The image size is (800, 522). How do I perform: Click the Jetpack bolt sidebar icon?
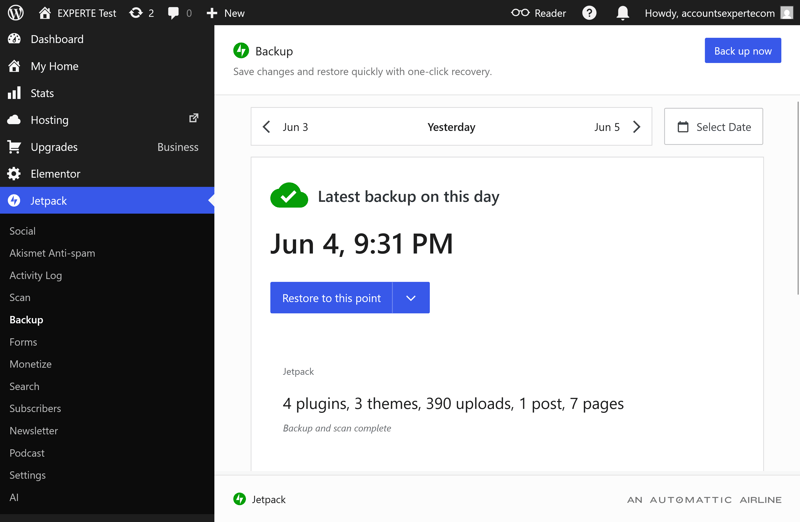(14, 201)
